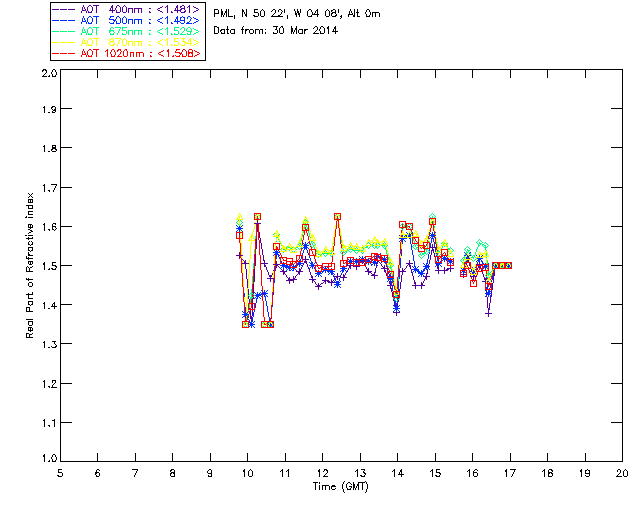The image size is (640, 512).
Task: Click the 'Real Part of Refractive Index' axis title
Action: (29, 265)
